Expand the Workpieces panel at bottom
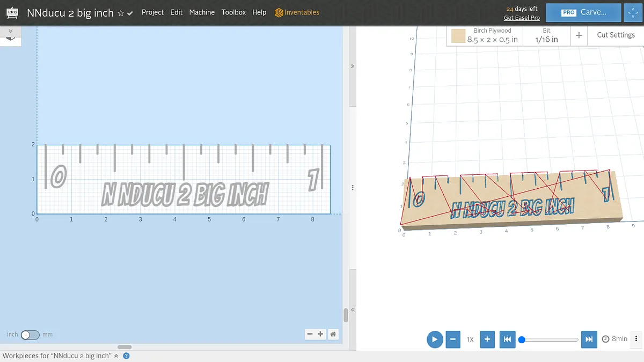 click(x=116, y=356)
